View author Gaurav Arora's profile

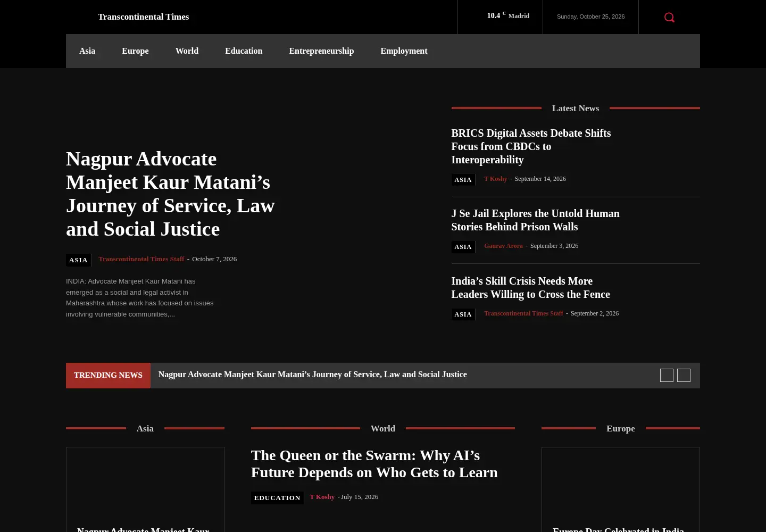pyautogui.click(x=503, y=246)
